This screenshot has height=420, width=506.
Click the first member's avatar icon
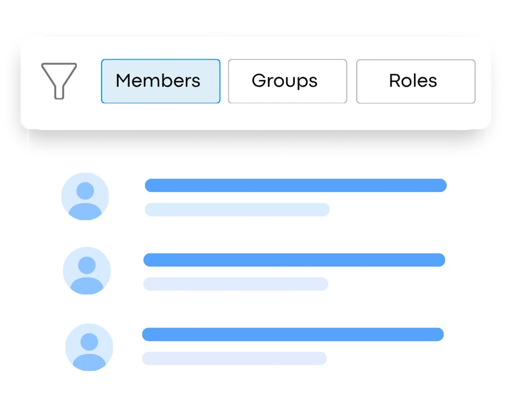point(85,196)
